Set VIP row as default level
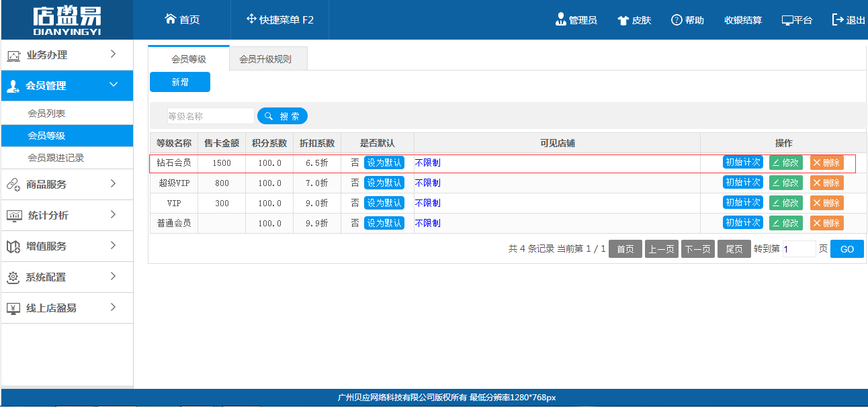Viewport: 868px width, 407px height. click(x=384, y=203)
